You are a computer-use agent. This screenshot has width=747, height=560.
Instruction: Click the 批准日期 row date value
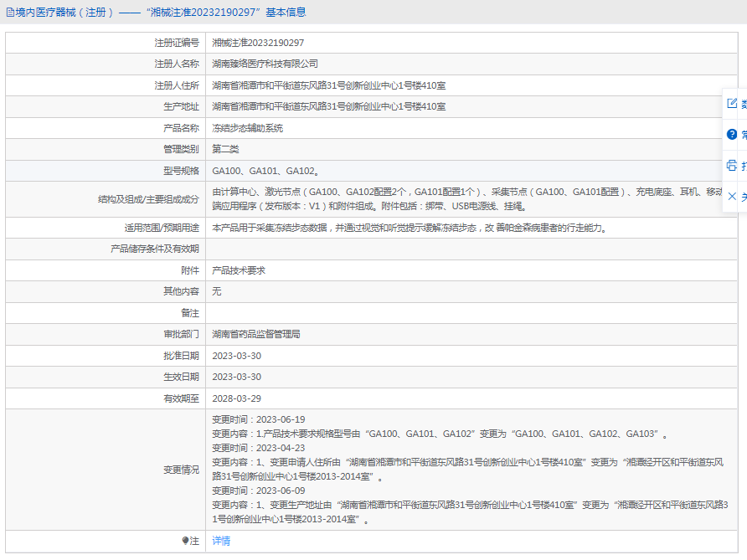(x=237, y=356)
